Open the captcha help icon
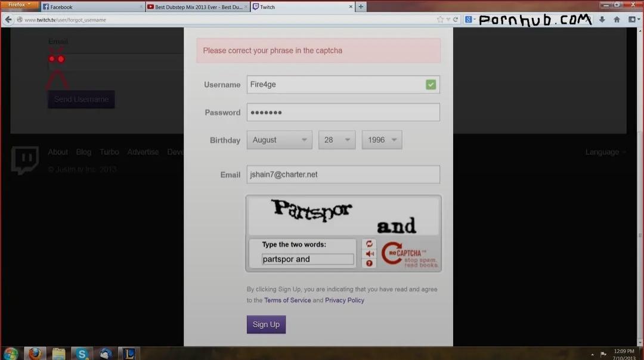The height and width of the screenshot is (360, 644). click(x=369, y=263)
